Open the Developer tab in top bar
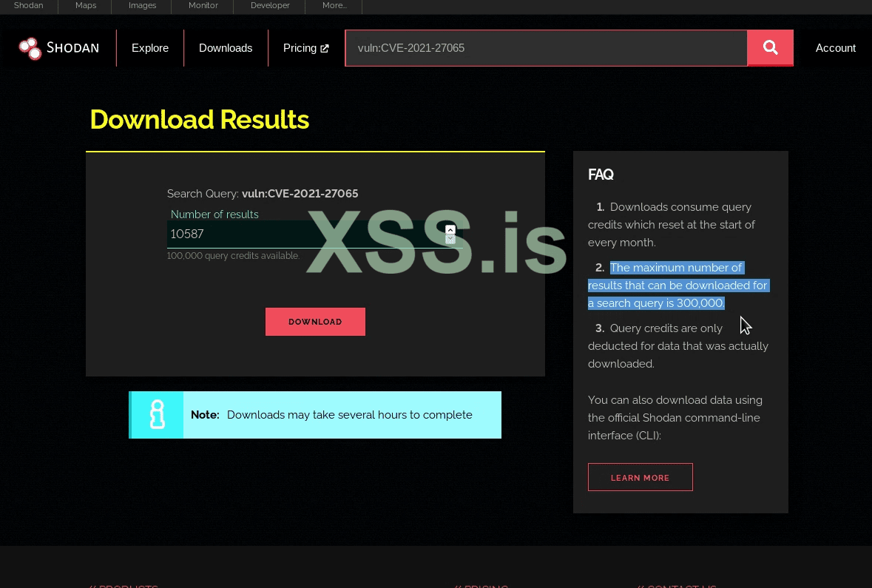 (x=270, y=6)
